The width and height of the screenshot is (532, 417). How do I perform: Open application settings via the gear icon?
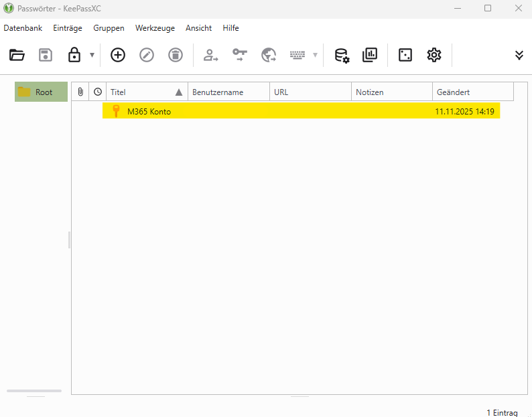pyautogui.click(x=434, y=55)
